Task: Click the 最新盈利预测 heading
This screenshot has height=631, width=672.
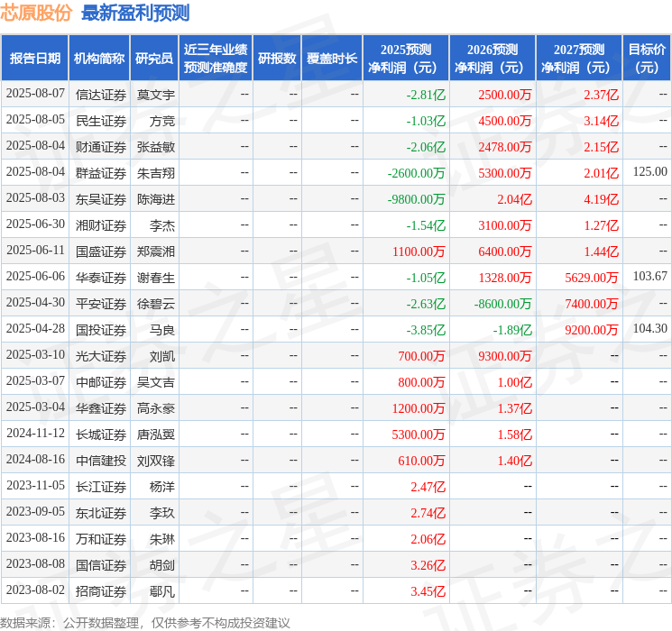Action: point(135,13)
